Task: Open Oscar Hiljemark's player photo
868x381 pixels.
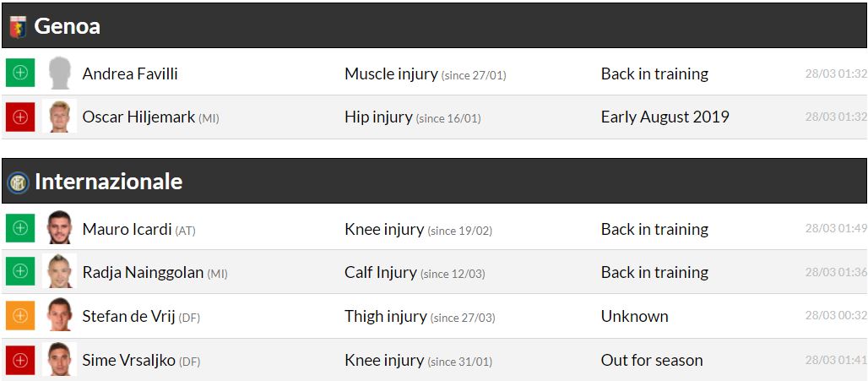Action: tap(59, 117)
